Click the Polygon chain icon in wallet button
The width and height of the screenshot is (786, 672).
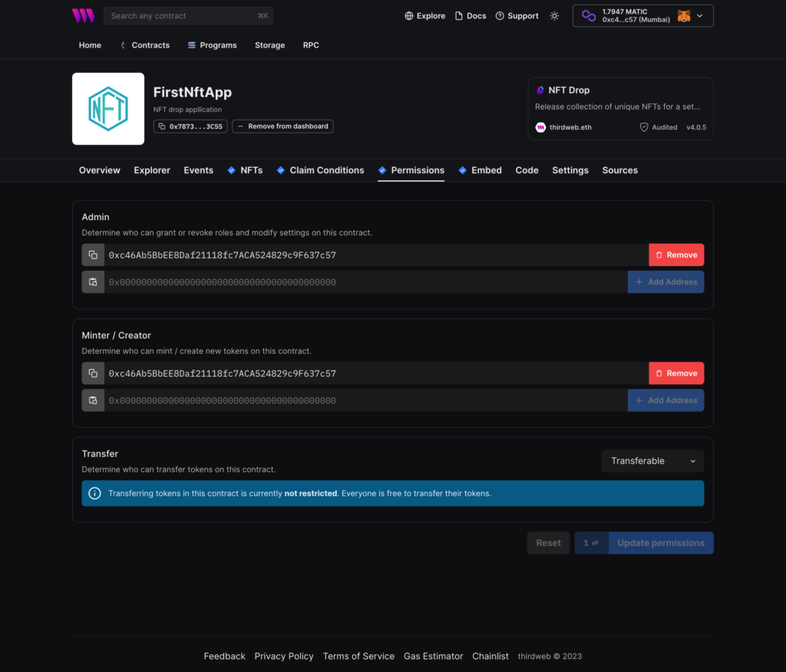click(589, 16)
